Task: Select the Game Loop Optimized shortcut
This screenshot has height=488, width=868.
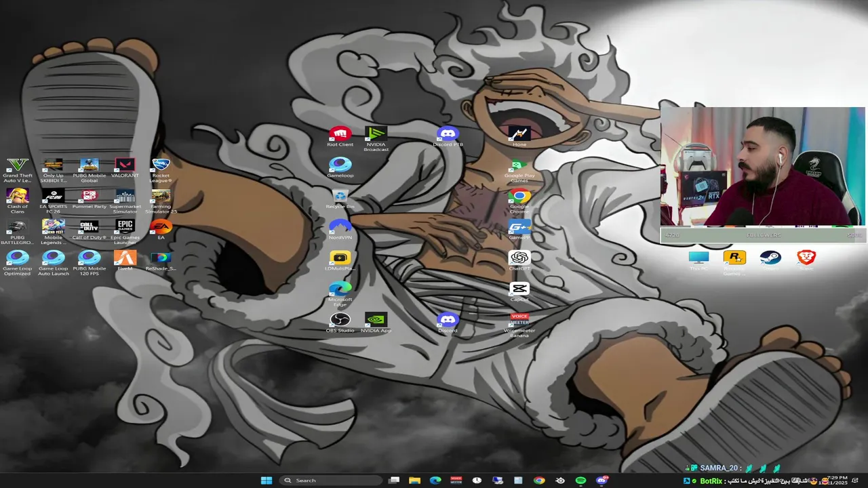Action: point(17,263)
